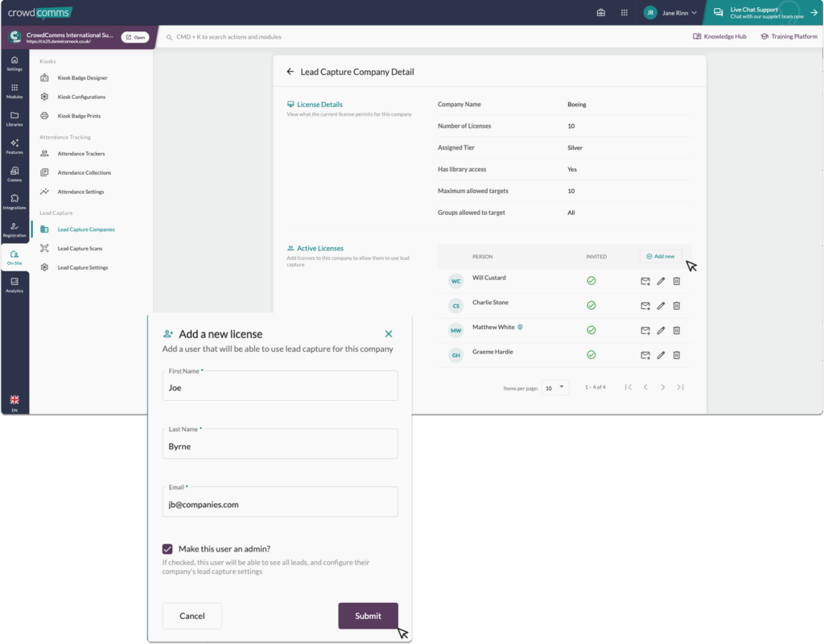Expand the Jane Rinn user menu
The image size is (824, 644).
point(671,13)
